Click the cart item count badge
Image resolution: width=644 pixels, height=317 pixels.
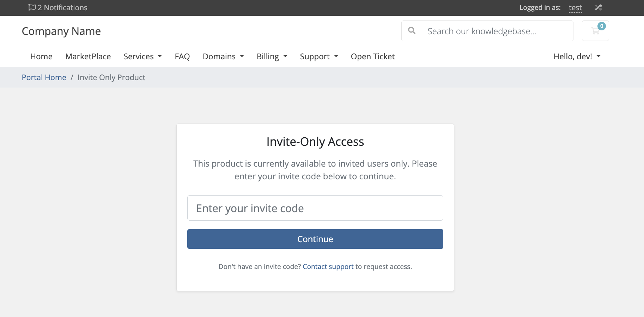point(602,26)
